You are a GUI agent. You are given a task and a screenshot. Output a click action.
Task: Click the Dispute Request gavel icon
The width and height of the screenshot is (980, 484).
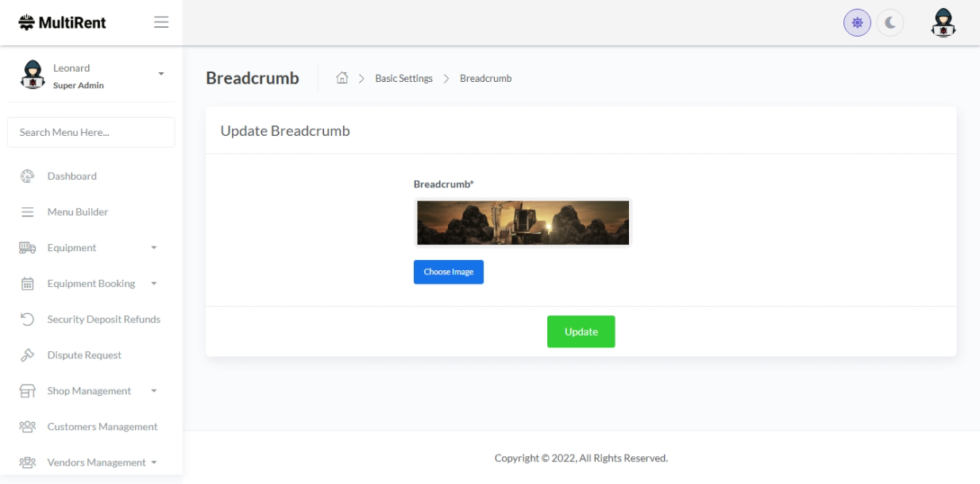pyautogui.click(x=27, y=355)
